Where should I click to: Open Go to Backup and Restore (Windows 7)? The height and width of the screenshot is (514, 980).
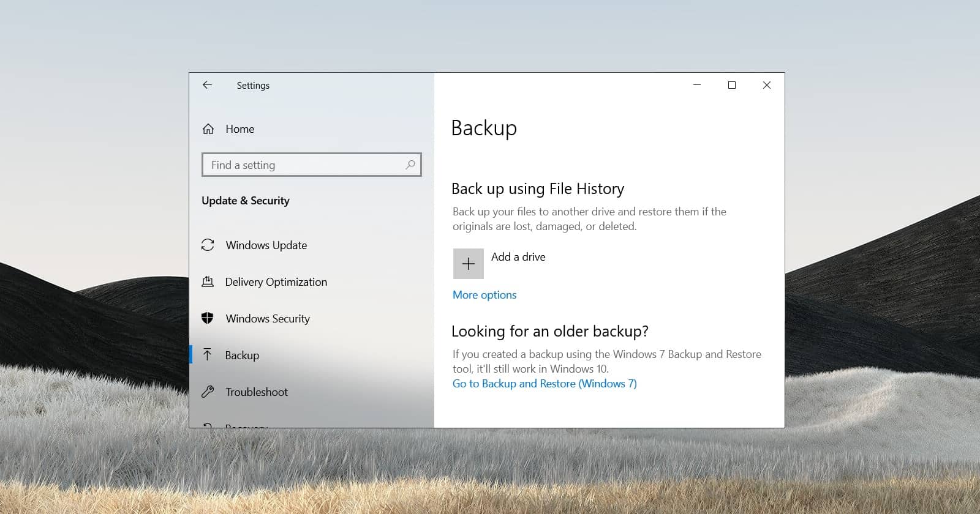[x=545, y=384]
